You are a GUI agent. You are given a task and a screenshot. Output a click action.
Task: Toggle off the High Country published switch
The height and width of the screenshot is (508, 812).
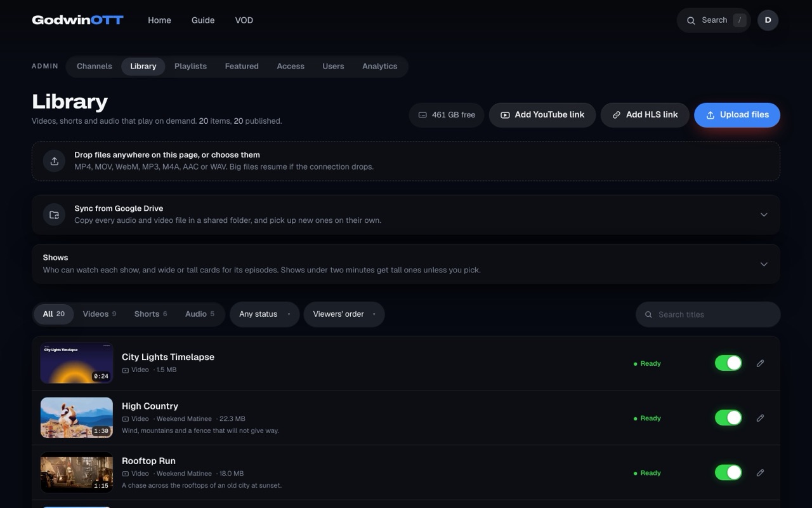click(728, 418)
